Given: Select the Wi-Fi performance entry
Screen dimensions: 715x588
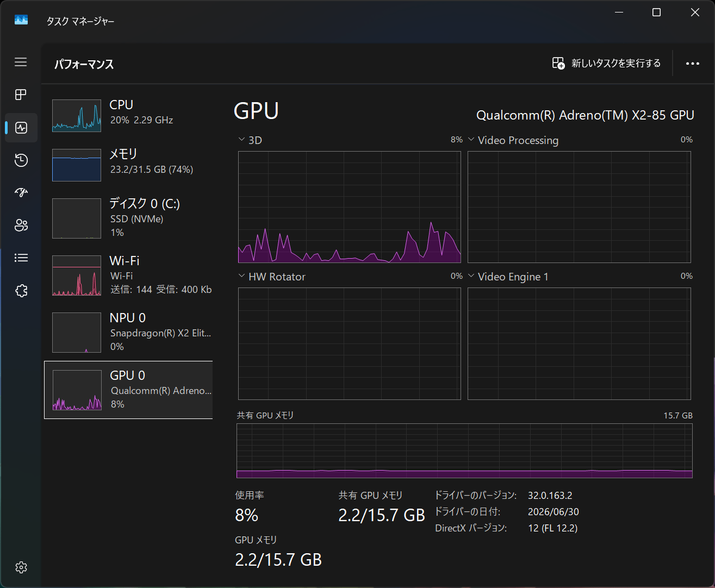Looking at the screenshot, I should click(128, 276).
